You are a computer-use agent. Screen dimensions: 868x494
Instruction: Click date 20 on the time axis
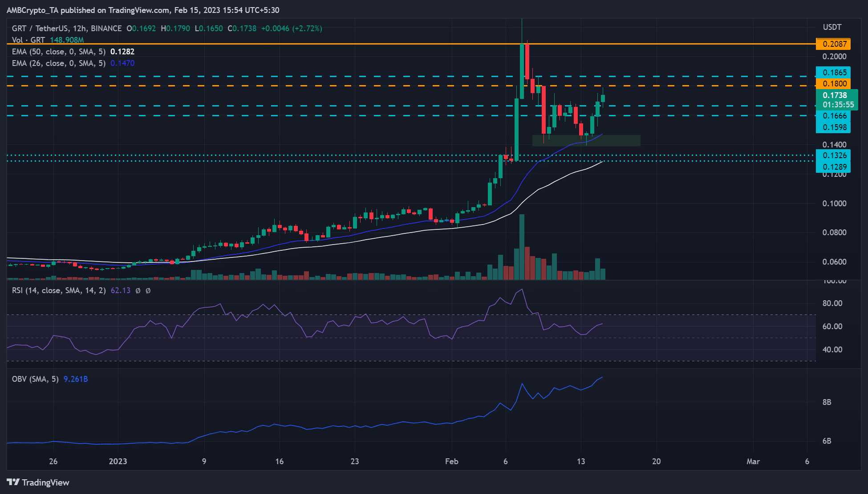(657, 461)
